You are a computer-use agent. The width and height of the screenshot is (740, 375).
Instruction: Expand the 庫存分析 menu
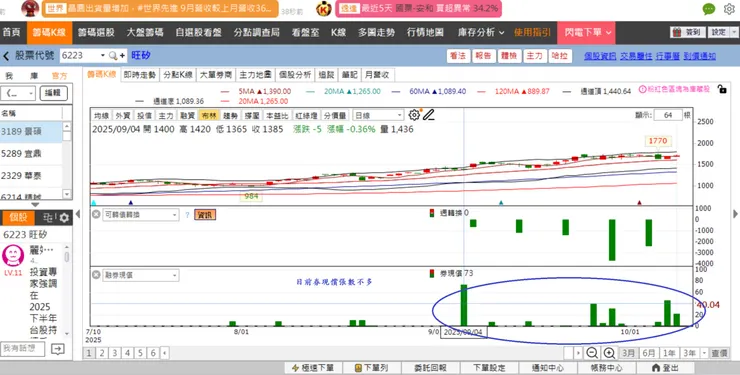click(481, 33)
